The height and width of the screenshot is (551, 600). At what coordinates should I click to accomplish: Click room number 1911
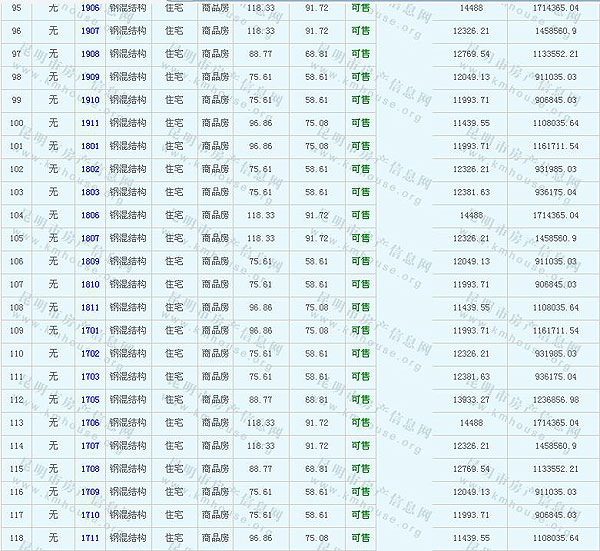(x=90, y=123)
